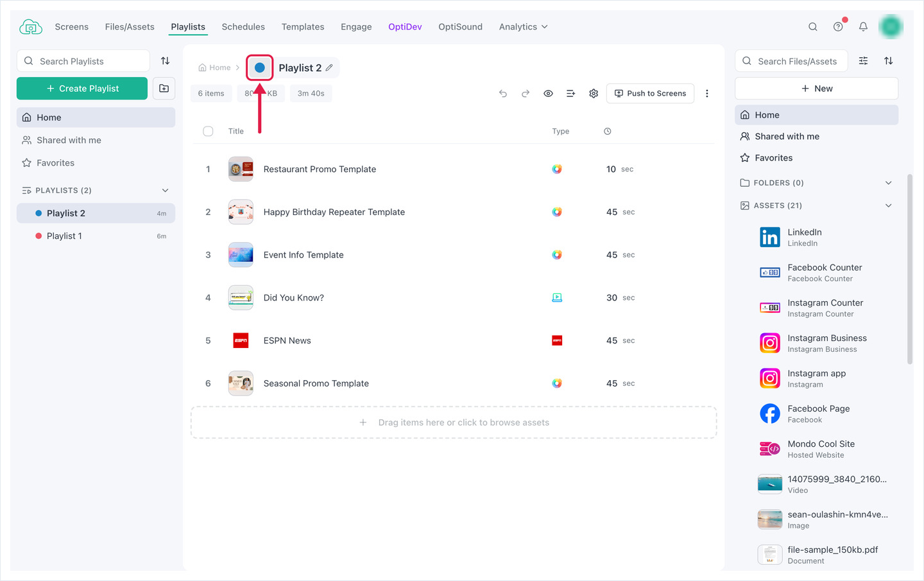
Task: Open the three-dot more options menu
Action: pos(707,94)
